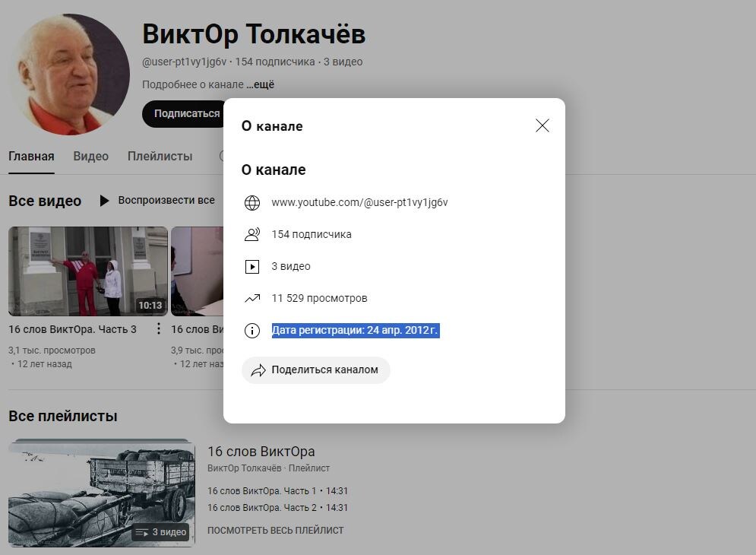
Task: Close the О канале dialog
Action: 542,125
